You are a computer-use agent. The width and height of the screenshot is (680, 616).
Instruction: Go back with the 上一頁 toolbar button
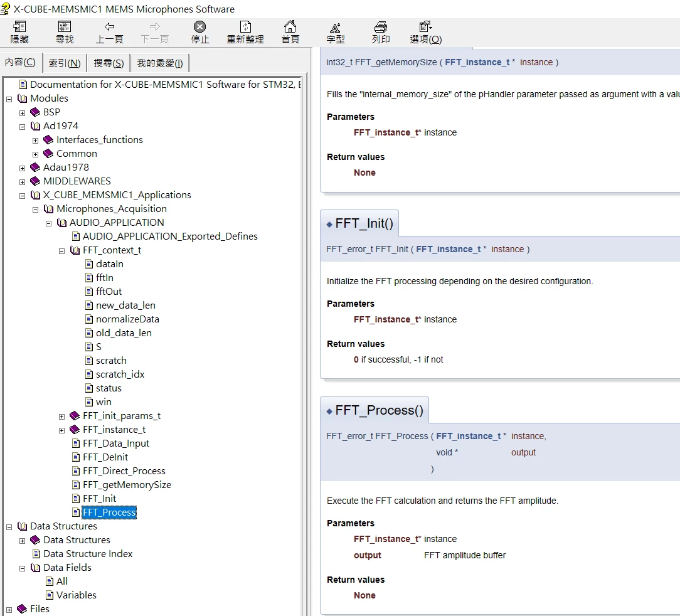coord(110,32)
